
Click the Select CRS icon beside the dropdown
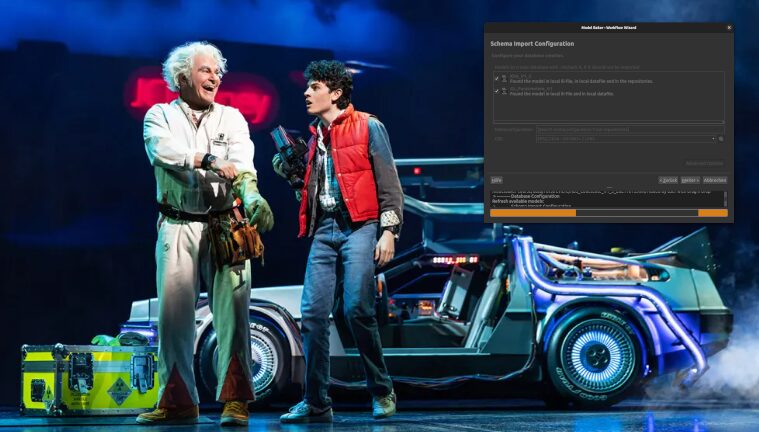(721, 139)
